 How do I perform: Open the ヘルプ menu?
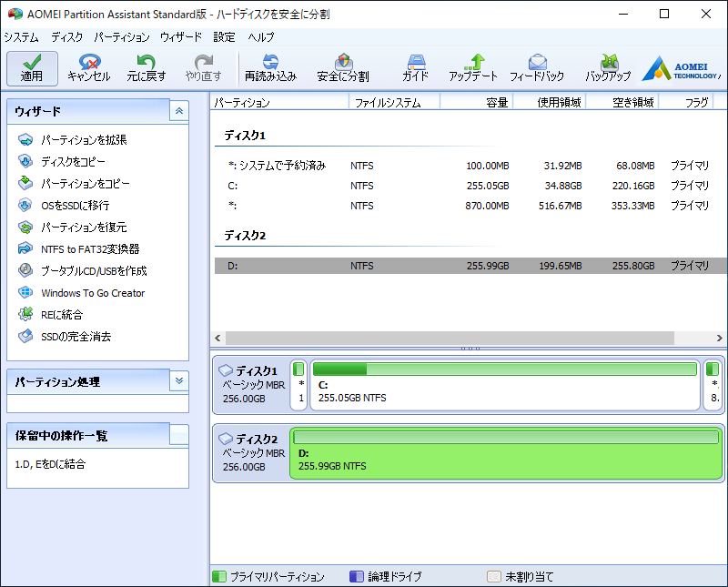point(261,37)
